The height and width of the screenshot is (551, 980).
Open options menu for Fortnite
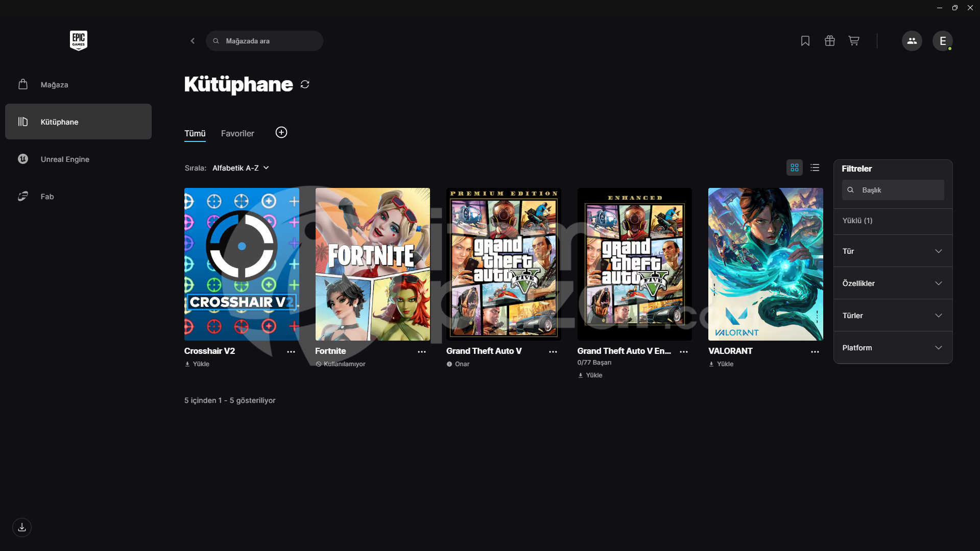[x=422, y=352]
